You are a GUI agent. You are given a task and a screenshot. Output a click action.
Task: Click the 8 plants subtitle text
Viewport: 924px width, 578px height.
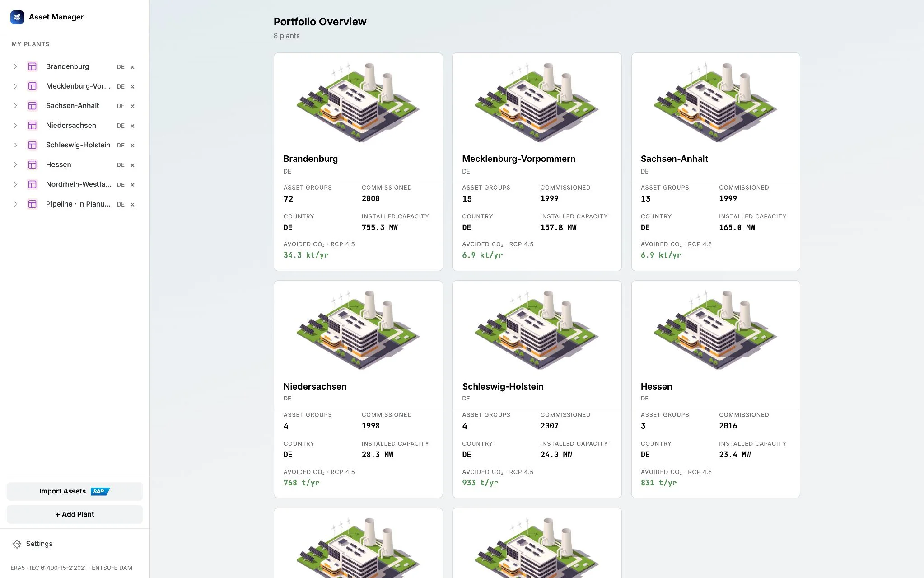[286, 36]
